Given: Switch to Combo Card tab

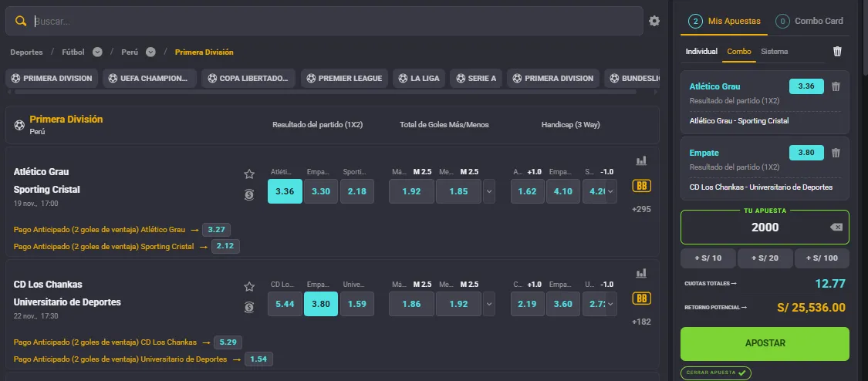Looking at the screenshot, I should (x=809, y=21).
